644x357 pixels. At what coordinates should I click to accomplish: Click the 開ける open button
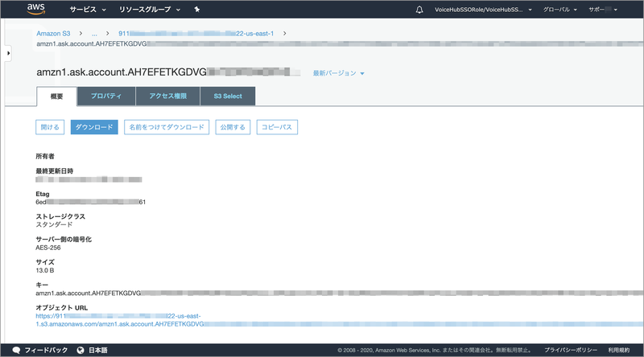[50, 127]
